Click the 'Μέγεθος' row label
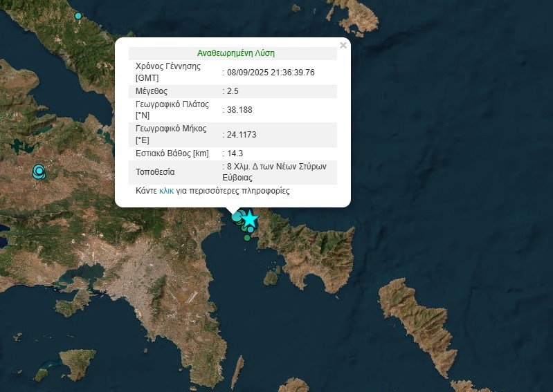This screenshot has height=392, width=553. 152,91
